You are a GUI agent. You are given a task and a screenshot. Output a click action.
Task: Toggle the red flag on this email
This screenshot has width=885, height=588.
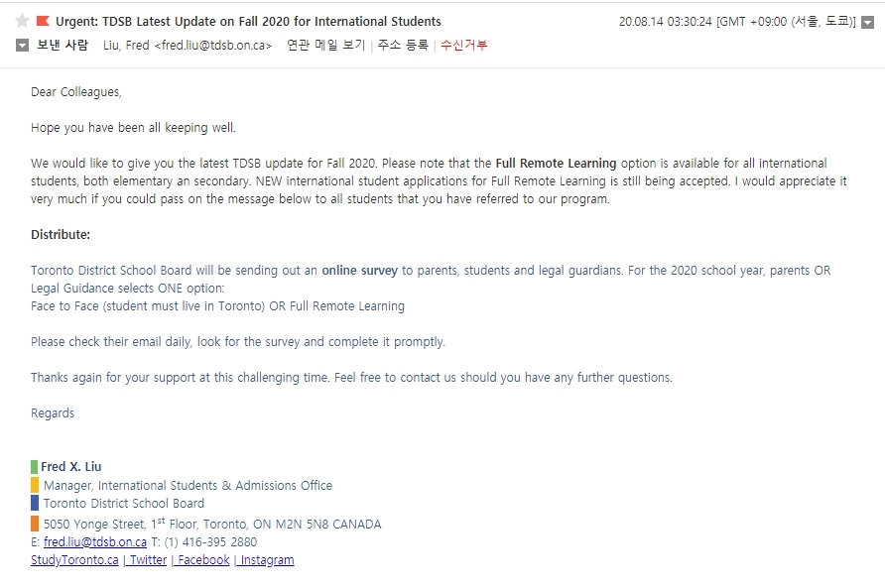point(43,21)
